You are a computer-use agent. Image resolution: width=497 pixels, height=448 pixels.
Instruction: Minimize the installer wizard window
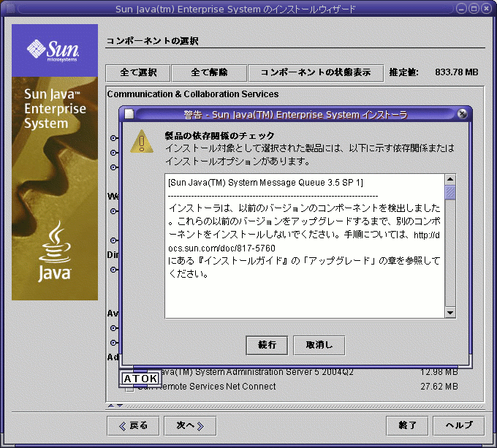[461, 9]
